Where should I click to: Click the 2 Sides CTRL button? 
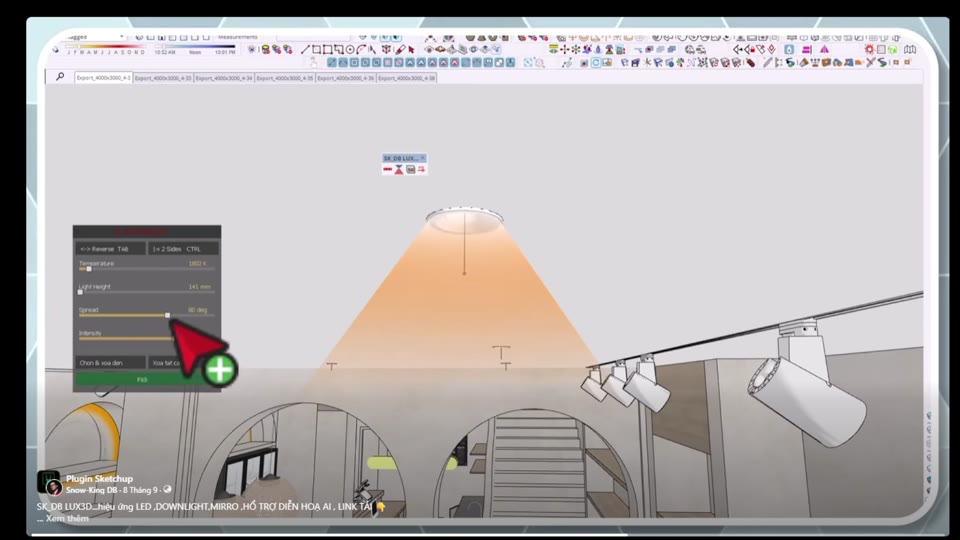click(x=183, y=249)
